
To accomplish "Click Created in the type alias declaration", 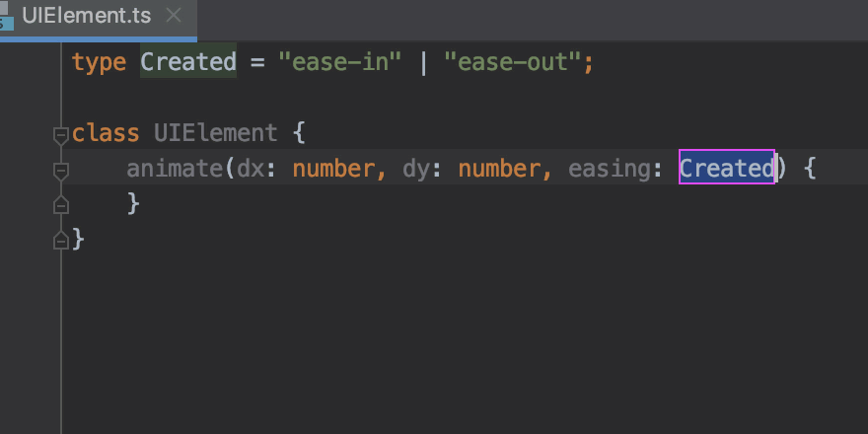I will (x=187, y=62).
